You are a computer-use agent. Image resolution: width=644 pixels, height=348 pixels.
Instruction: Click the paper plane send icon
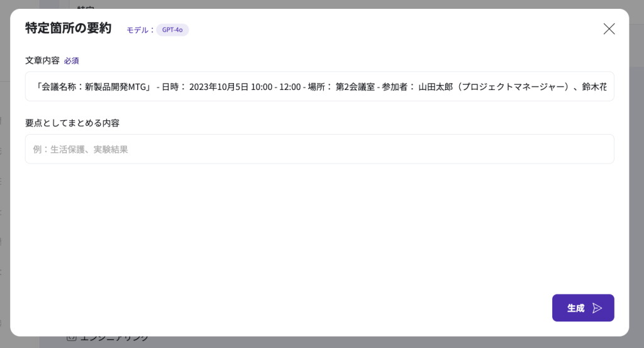point(597,308)
